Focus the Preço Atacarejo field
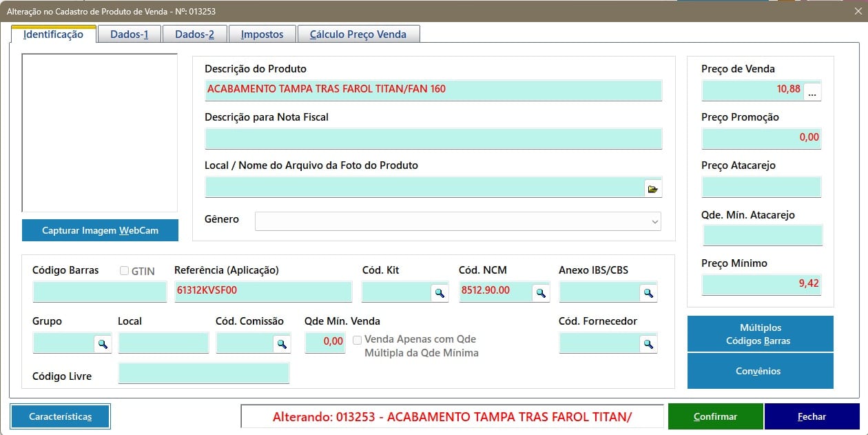 tap(761, 187)
